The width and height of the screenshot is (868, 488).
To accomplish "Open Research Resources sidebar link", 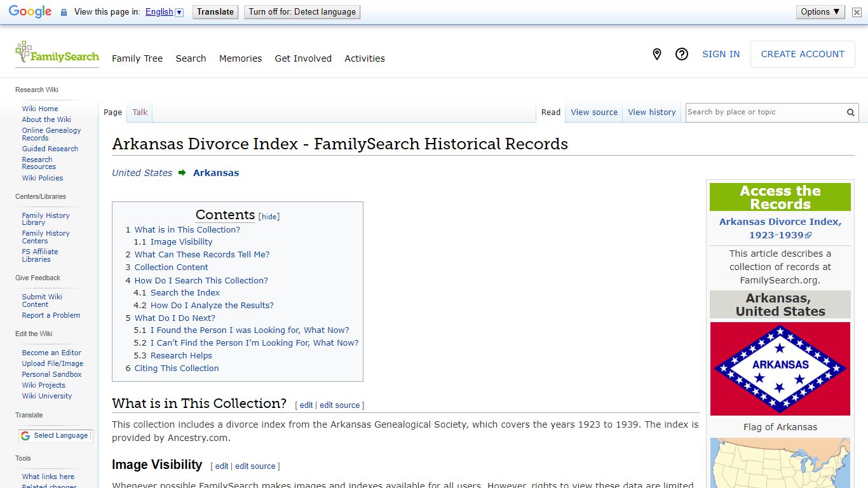I will (39, 163).
